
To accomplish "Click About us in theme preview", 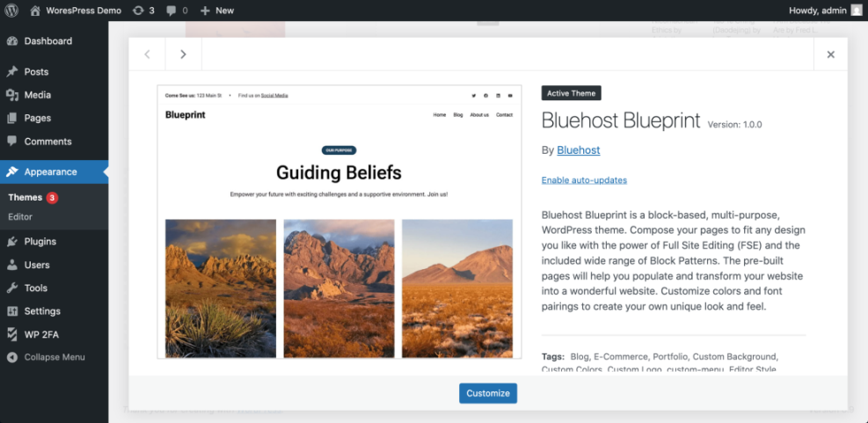I will [x=479, y=115].
